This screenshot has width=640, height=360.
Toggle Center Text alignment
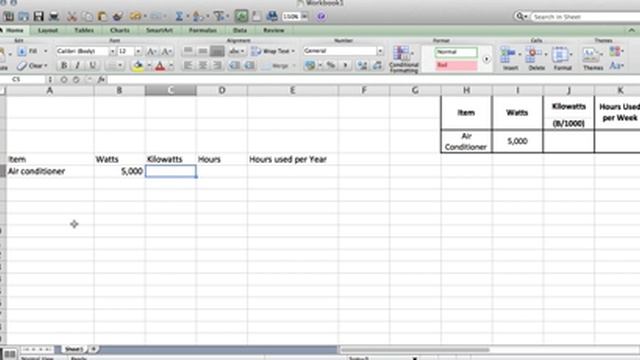point(202,65)
